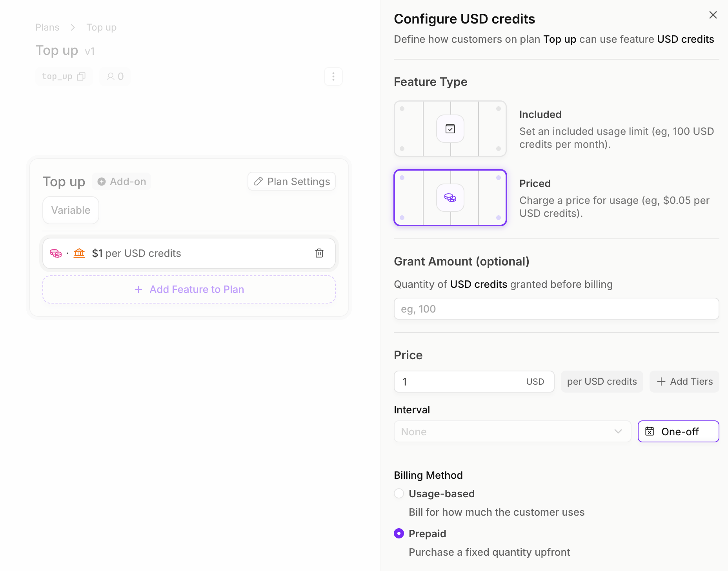The height and width of the screenshot is (571, 728).
Task: Select the Included feature type card
Action: point(450,129)
